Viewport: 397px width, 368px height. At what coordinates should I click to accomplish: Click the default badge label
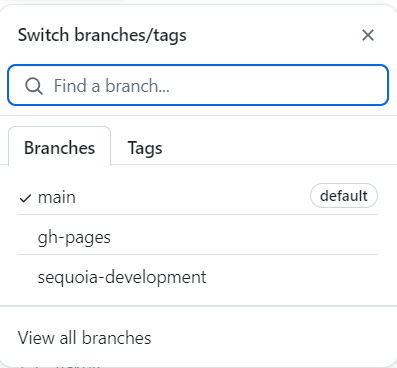click(344, 196)
